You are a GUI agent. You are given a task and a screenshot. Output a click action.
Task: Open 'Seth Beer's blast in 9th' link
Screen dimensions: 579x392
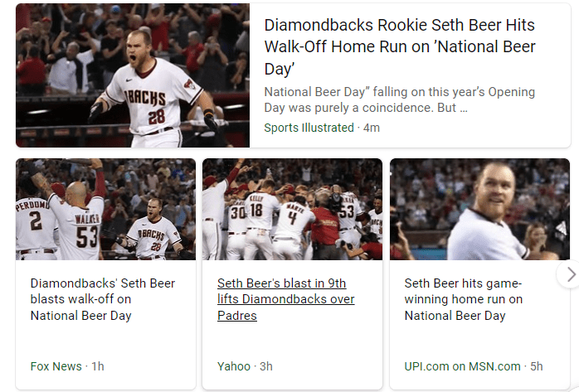click(285, 299)
